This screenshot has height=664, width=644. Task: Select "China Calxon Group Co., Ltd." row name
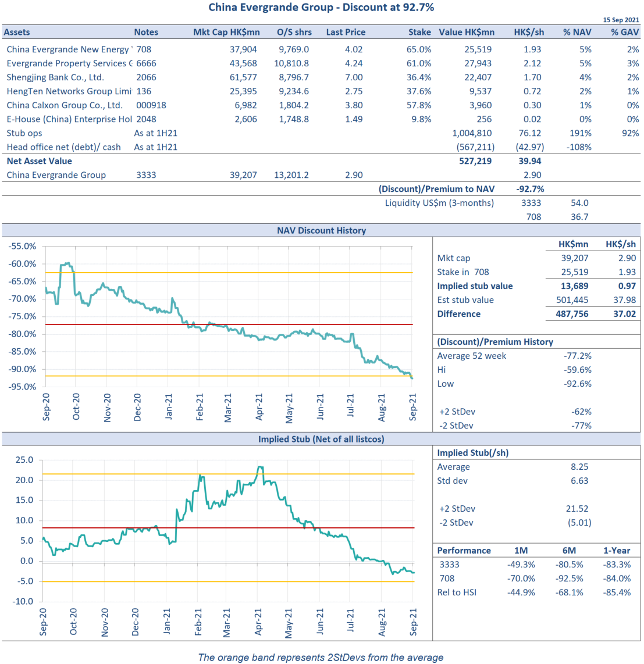65,105
